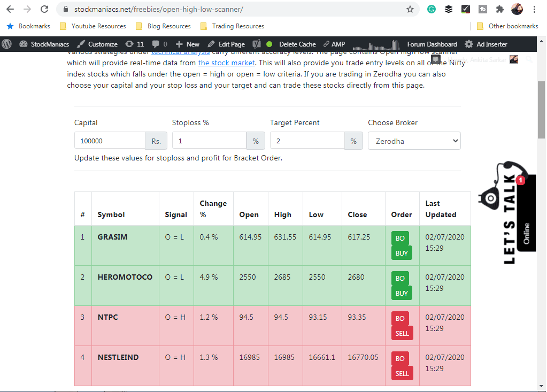Create New content from admin bar
This screenshot has width=547, height=392.
(x=187, y=44)
